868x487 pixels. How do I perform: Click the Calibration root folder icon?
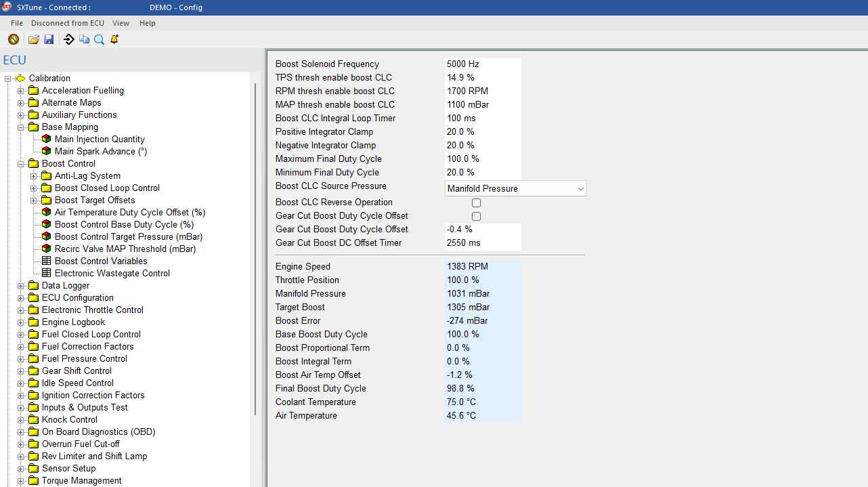20,78
